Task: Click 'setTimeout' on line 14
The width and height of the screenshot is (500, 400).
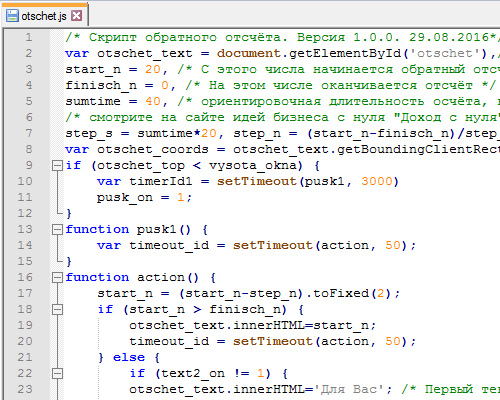Action: tap(273, 245)
